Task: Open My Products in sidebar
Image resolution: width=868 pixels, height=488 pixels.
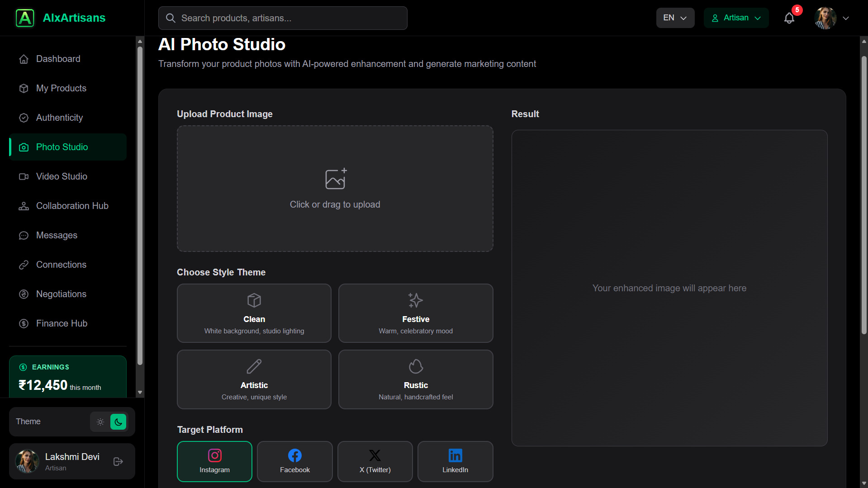Action: [68, 88]
